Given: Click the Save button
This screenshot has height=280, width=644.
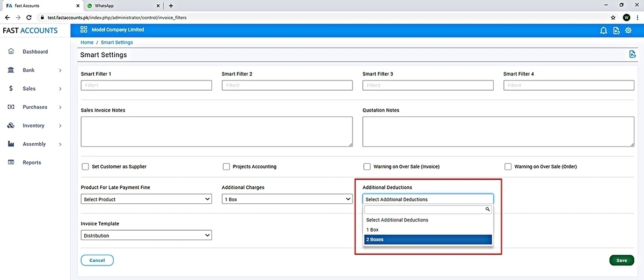Looking at the screenshot, I should pos(621,260).
